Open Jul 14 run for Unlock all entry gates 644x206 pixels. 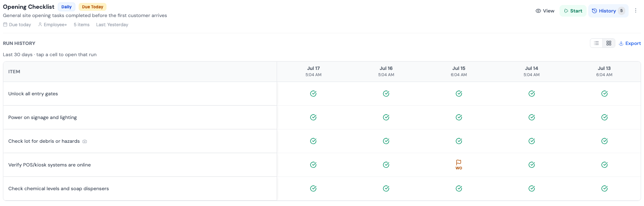532,94
